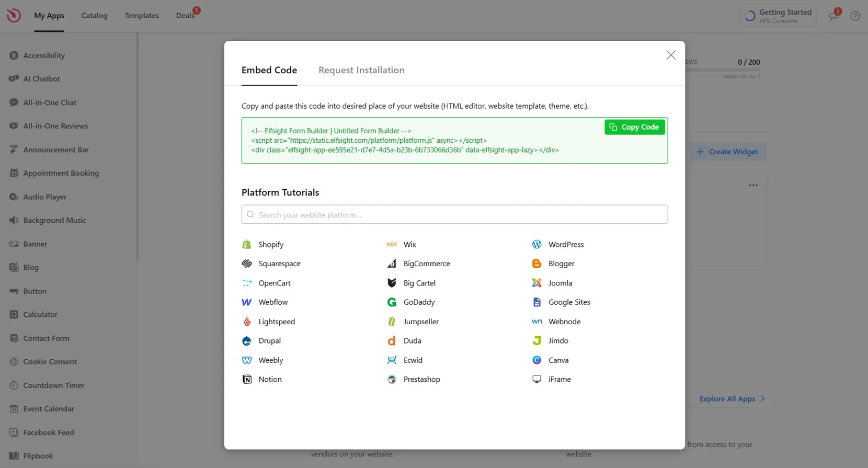868x468 pixels.
Task: Select Facebook Feed in sidebar
Action: 49,432
